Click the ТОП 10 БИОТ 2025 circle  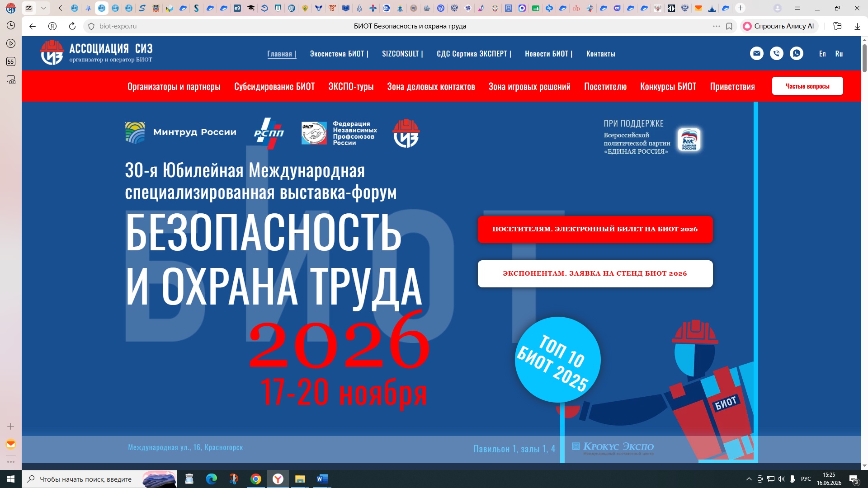coord(557,360)
